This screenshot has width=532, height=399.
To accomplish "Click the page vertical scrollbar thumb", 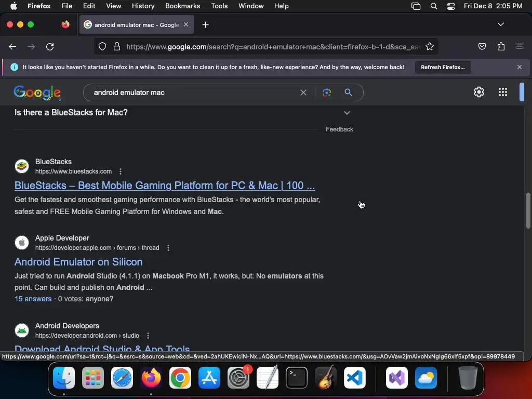I will [528, 211].
